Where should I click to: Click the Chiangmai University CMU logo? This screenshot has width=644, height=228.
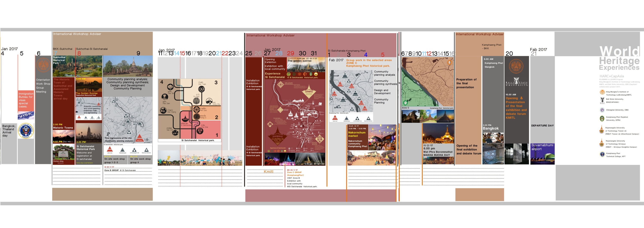602,110
